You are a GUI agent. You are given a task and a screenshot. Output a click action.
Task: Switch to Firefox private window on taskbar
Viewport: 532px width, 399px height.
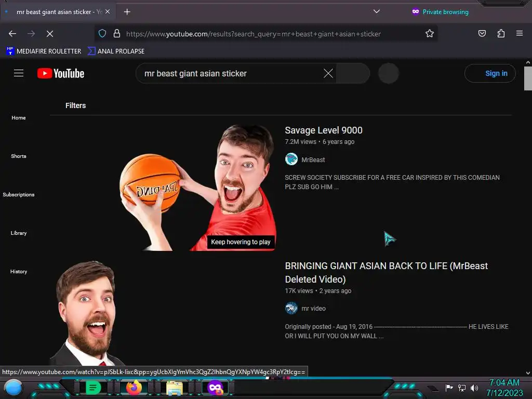coord(216,388)
